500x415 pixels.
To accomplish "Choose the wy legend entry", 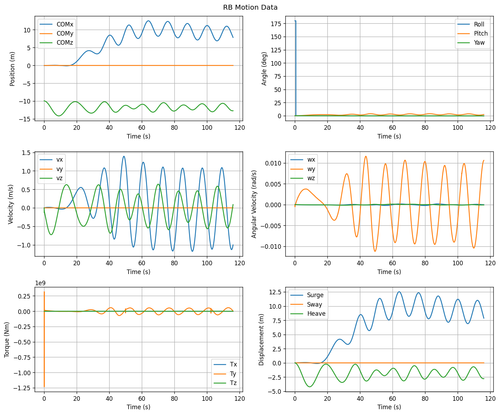I will coord(302,169).
